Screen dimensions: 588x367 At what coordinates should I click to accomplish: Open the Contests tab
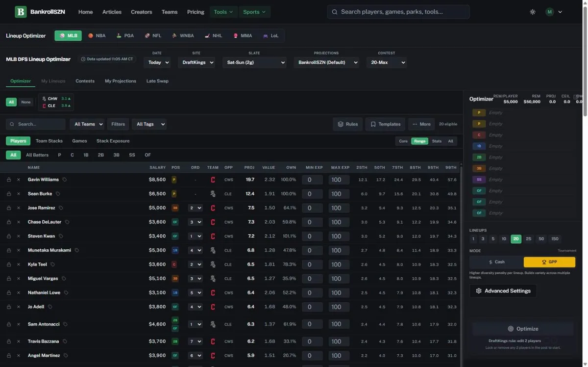point(85,81)
